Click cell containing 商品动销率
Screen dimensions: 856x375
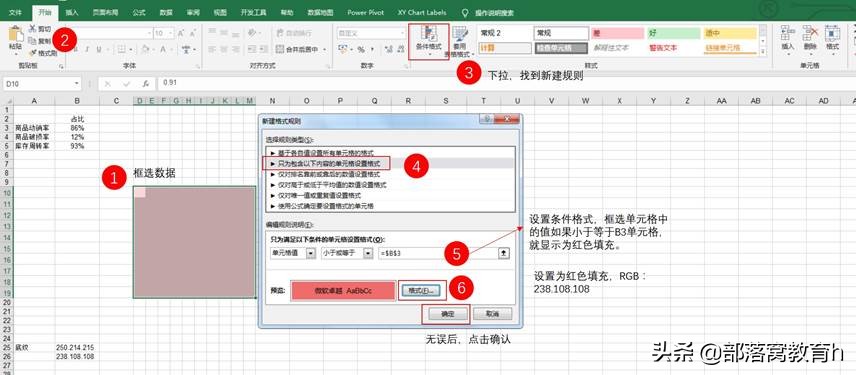(34, 128)
